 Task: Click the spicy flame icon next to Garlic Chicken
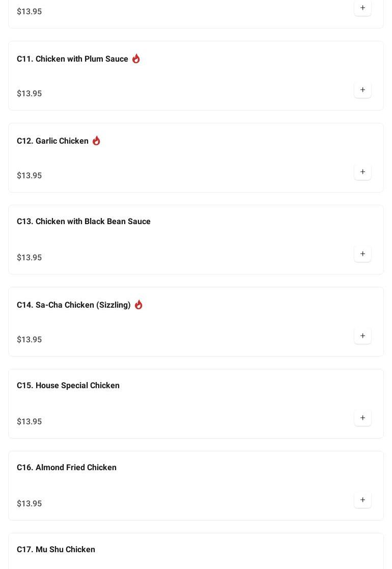pos(96,141)
